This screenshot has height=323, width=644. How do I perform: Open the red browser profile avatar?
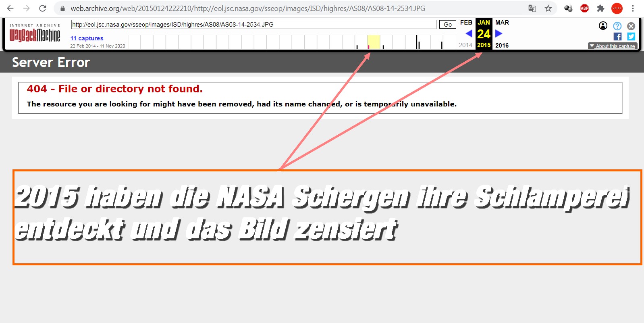(x=617, y=8)
